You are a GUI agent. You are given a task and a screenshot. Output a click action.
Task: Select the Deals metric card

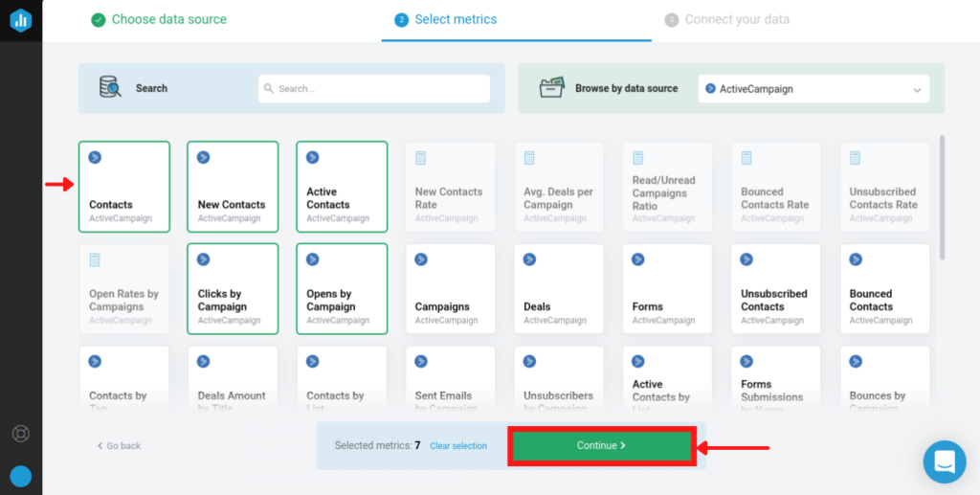pos(559,289)
